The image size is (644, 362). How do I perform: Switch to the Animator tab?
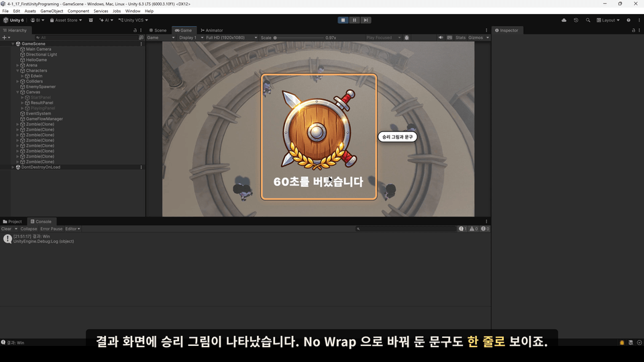pos(212,30)
